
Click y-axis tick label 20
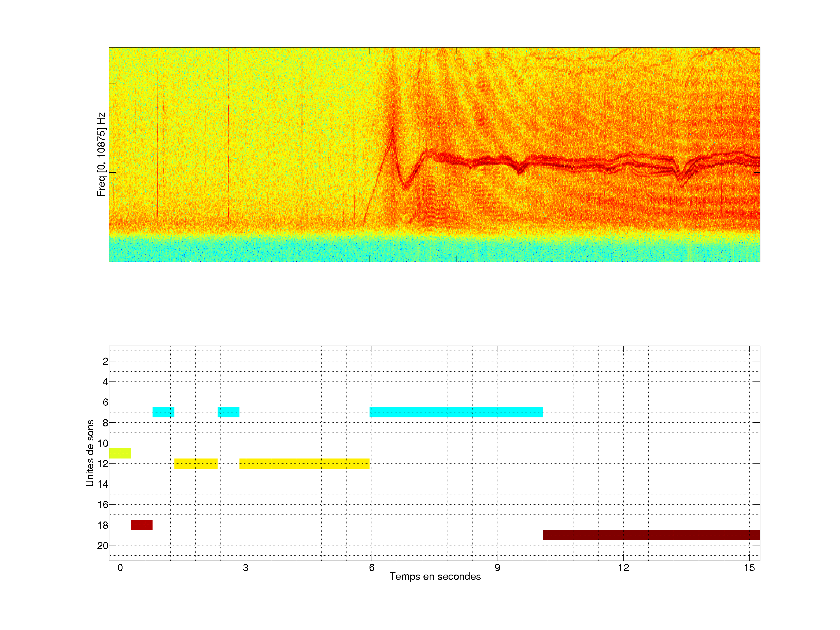pos(103,546)
